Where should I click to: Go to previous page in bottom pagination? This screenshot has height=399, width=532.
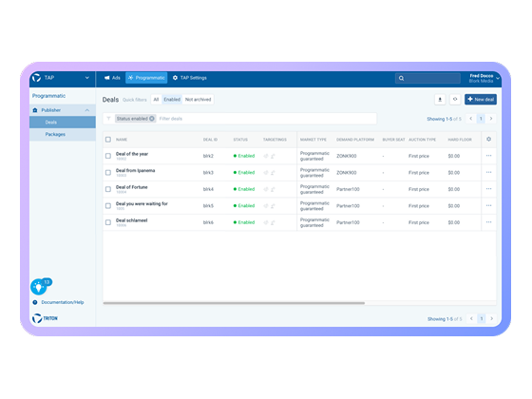tap(471, 318)
